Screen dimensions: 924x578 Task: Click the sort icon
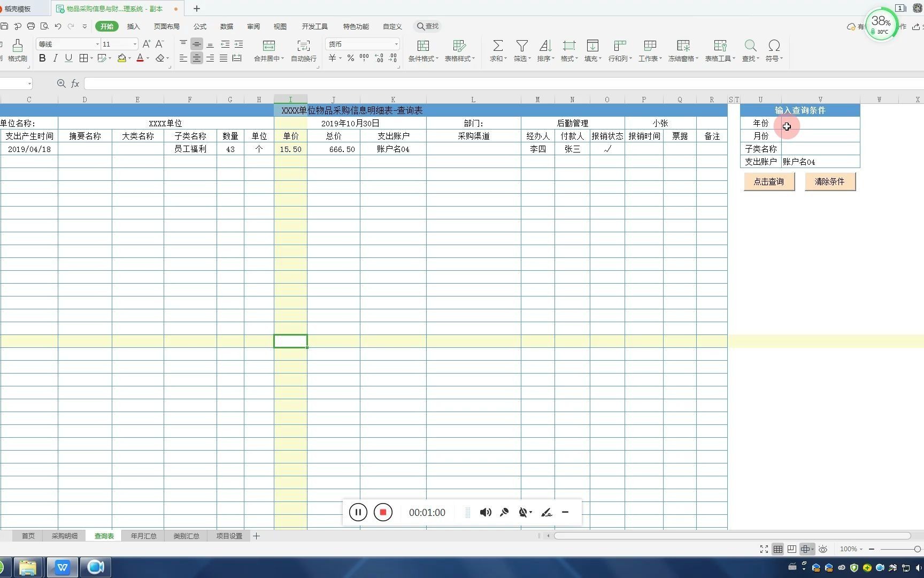[545, 45]
